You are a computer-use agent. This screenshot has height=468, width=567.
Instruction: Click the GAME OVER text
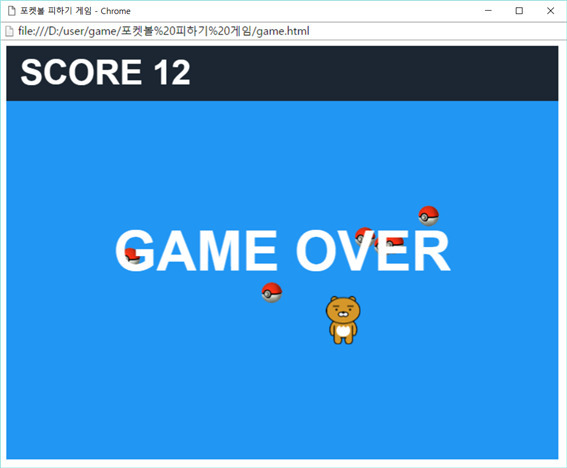coord(282,250)
